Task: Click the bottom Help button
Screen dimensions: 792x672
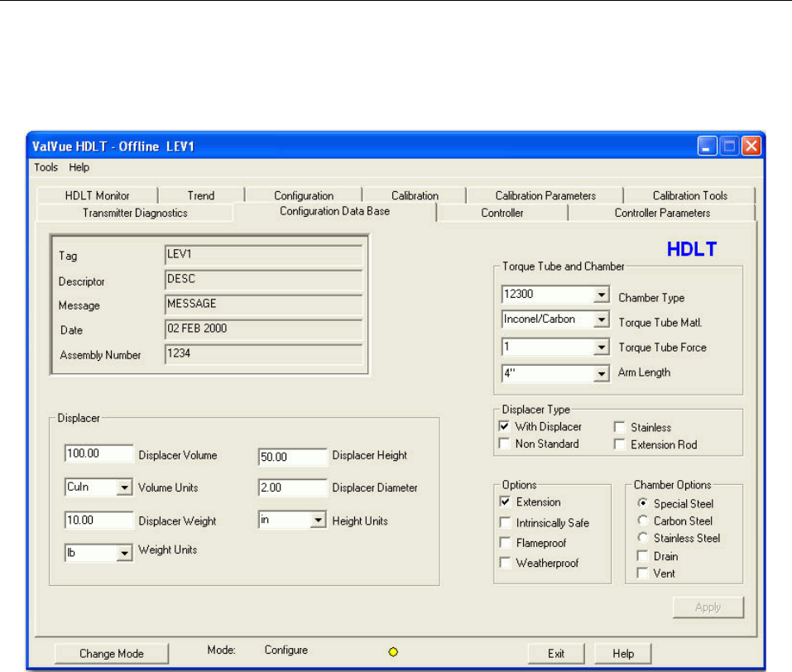Action: 623,653
